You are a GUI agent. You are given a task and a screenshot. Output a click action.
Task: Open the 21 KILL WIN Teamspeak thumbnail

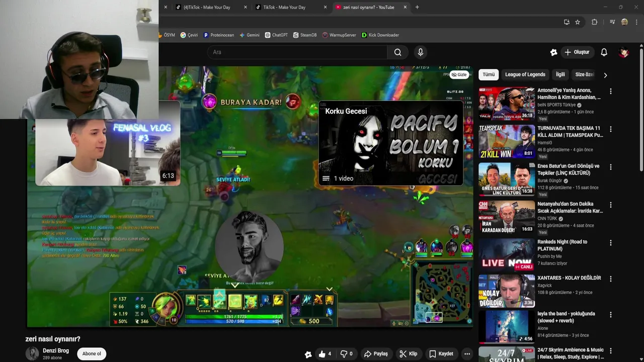point(507,141)
